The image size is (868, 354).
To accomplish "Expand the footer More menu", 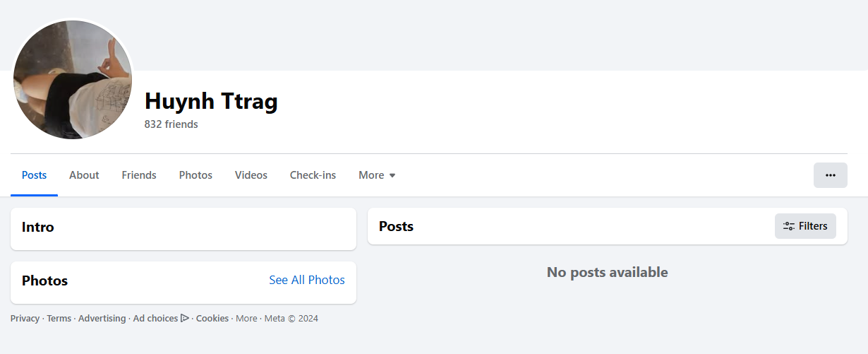I will tap(246, 319).
